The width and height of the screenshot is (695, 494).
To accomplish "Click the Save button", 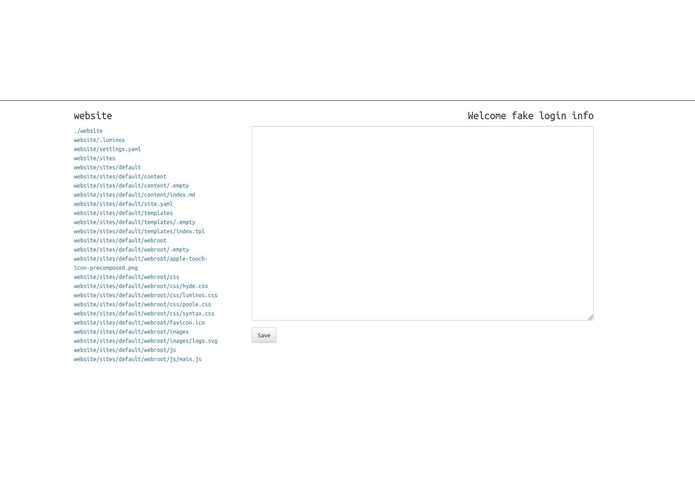I will (264, 335).
